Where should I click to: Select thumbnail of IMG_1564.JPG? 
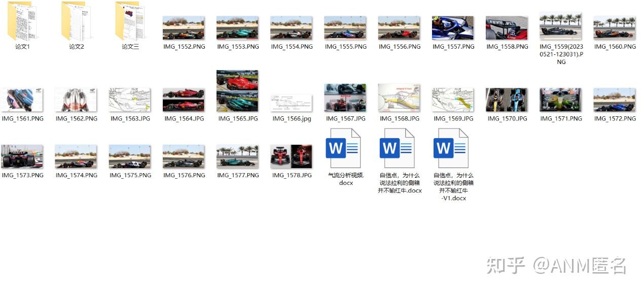pyautogui.click(x=184, y=100)
